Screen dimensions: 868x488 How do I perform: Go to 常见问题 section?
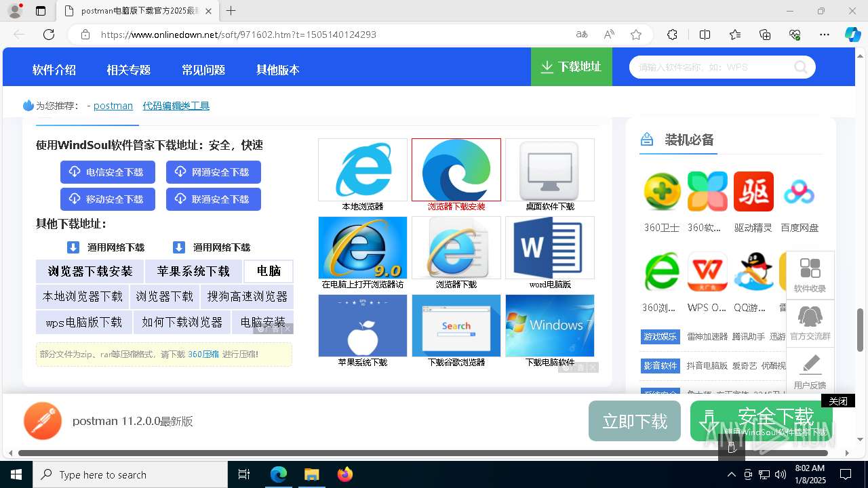[x=203, y=70]
